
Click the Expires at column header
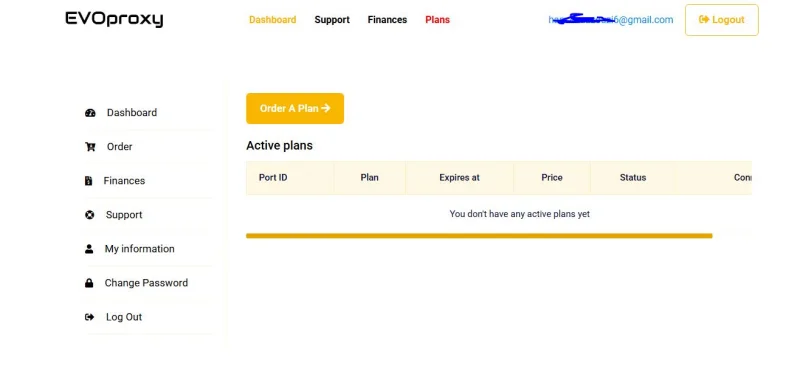[459, 178]
